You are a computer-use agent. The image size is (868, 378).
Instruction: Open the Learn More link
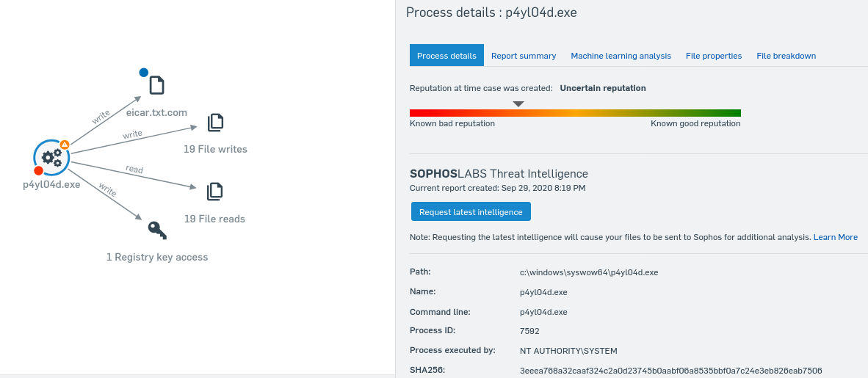click(835, 237)
